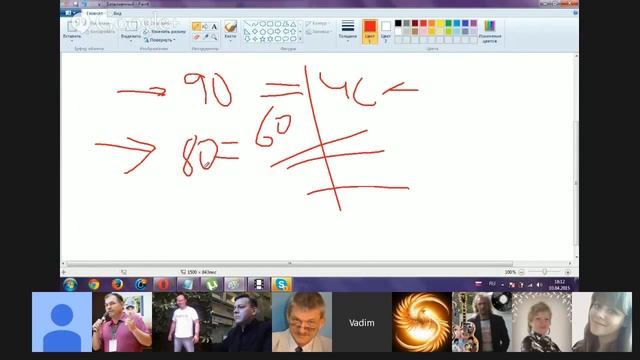Viewport: 640px width, 360px height.
Task: Pick the orange color swatch
Action: point(431,23)
